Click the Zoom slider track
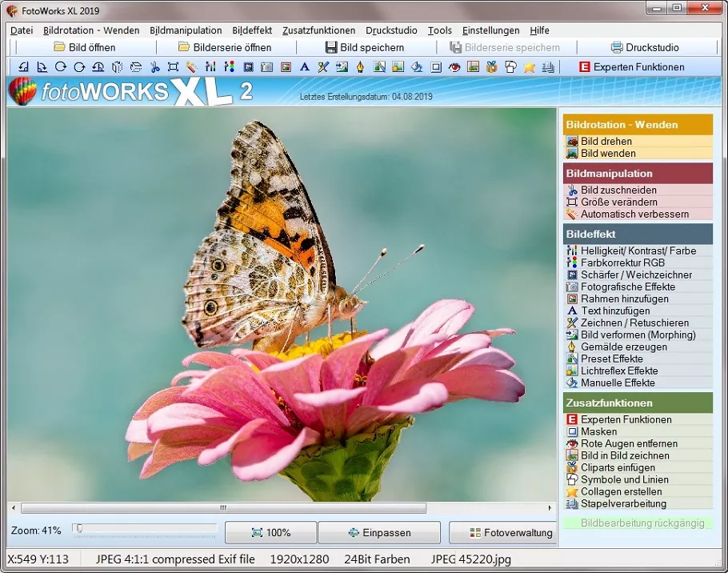728x573 pixels. click(144, 528)
